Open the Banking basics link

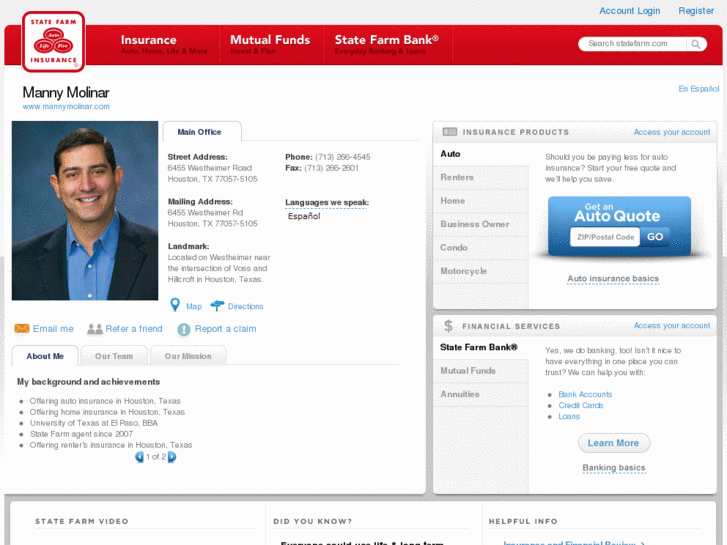[x=613, y=468]
